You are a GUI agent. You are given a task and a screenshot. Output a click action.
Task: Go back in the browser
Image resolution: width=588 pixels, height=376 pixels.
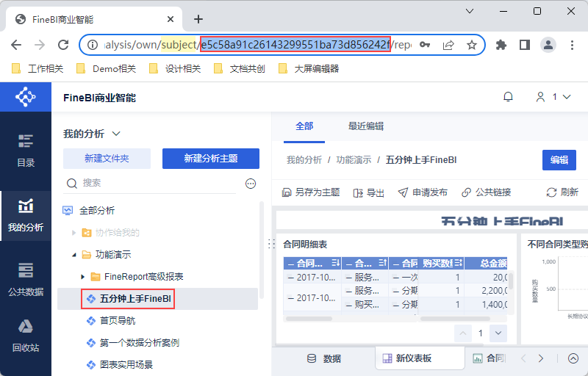16,45
